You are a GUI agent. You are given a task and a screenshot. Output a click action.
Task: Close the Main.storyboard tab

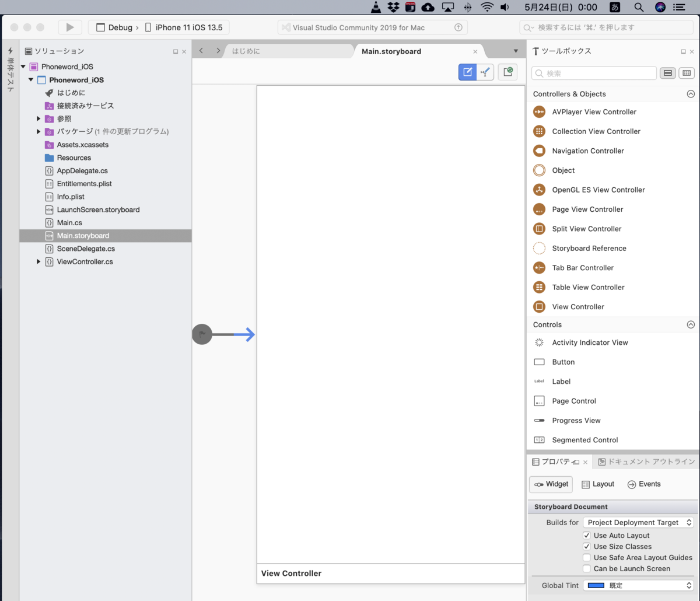pos(475,51)
